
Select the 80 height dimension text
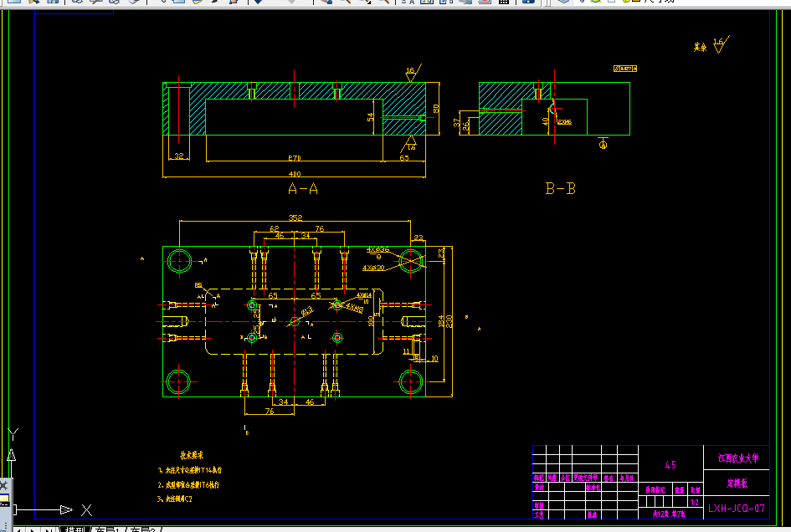pos(436,109)
